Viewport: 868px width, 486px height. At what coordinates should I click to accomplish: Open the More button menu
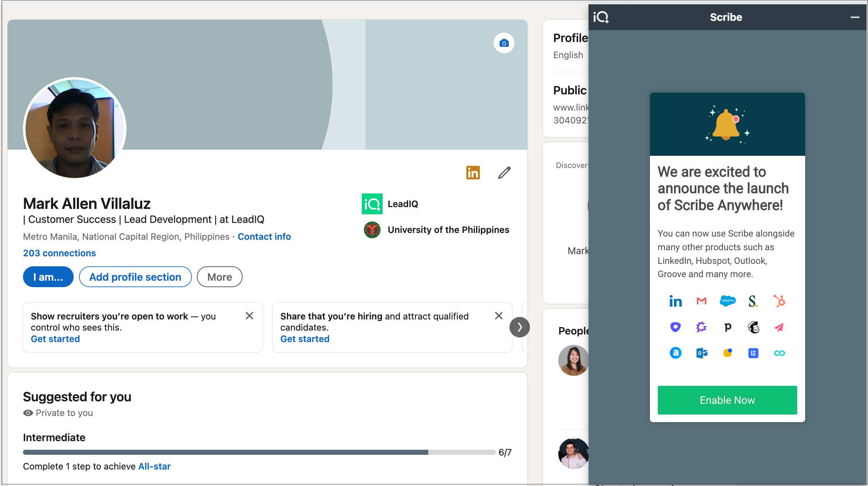220,277
